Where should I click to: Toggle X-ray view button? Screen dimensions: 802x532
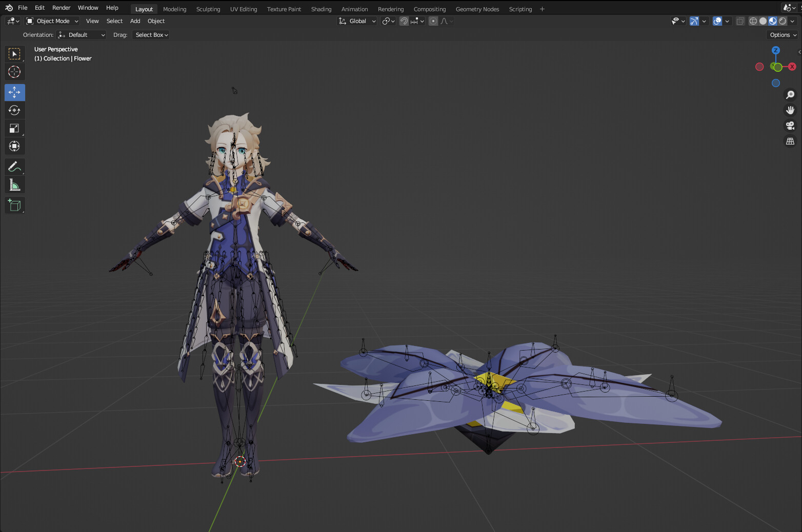[x=740, y=21]
